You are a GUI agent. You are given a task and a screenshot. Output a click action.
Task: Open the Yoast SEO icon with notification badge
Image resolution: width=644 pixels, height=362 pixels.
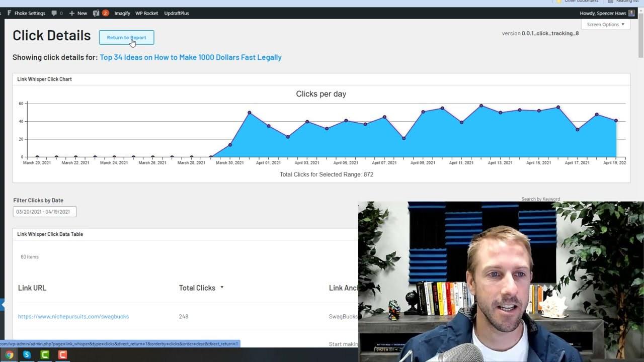101,13
